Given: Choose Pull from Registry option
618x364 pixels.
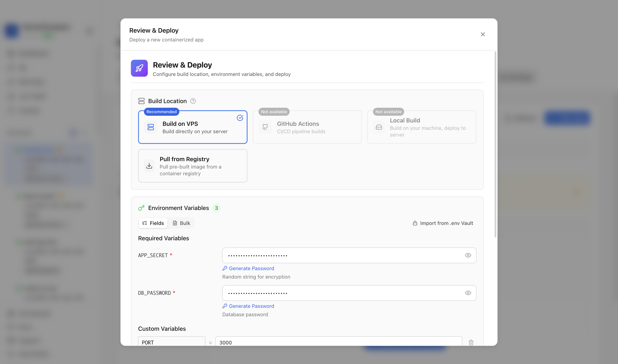Looking at the screenshot, I should click(x=193, y=166).
